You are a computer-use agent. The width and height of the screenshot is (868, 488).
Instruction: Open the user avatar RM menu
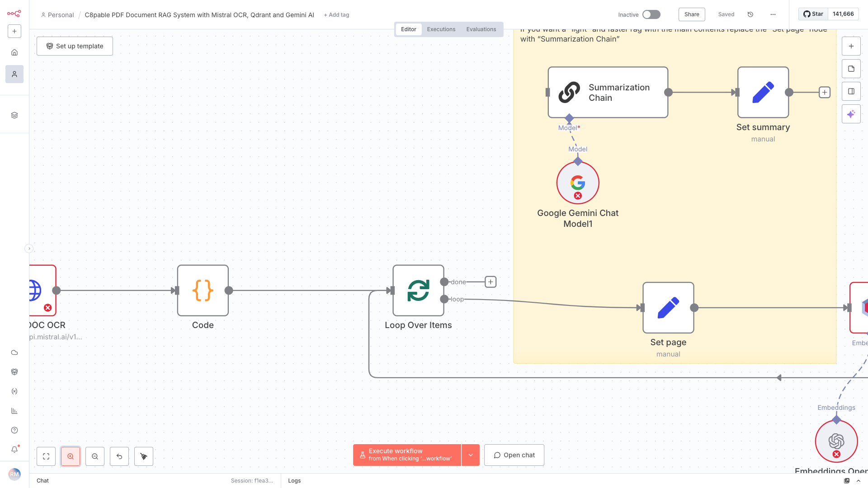tap(14, 474)
